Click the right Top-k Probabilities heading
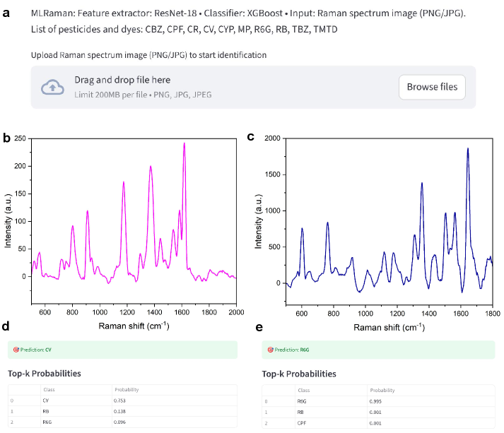504x433 pixels. tap(298, 373)
